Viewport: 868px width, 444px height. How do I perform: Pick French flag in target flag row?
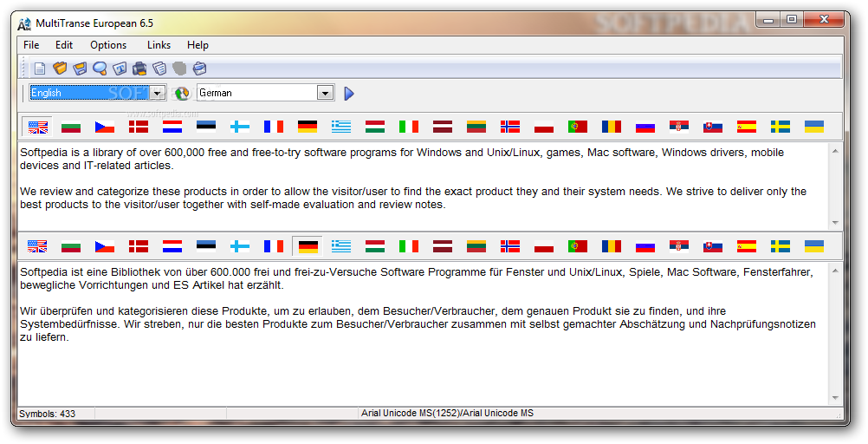coord(274,246)
